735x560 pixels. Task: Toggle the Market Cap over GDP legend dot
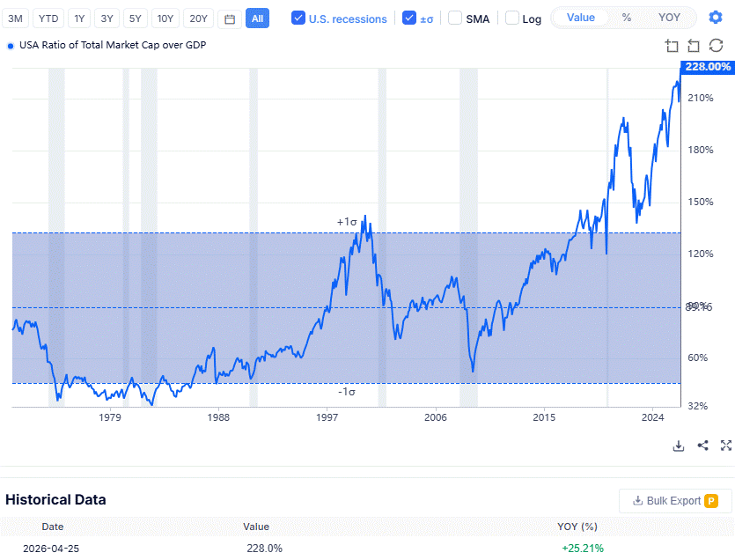tap(10, 46)
